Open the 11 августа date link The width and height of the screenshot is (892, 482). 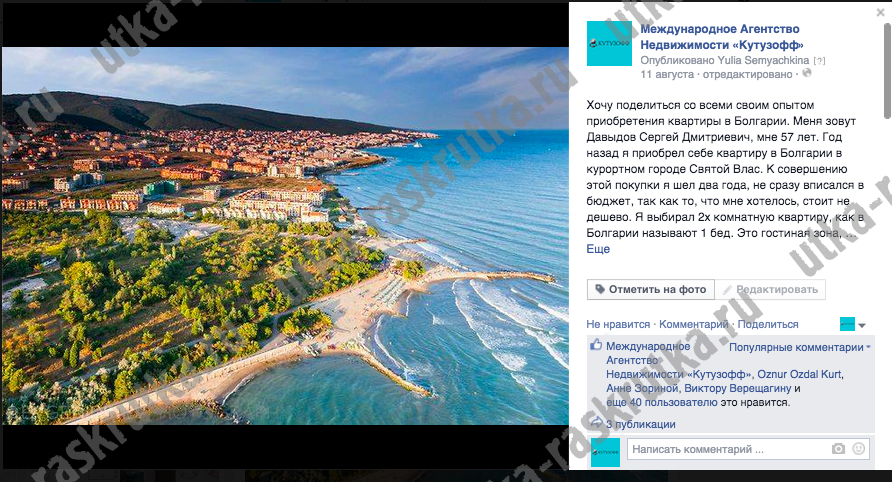click(x=667, y=75)
